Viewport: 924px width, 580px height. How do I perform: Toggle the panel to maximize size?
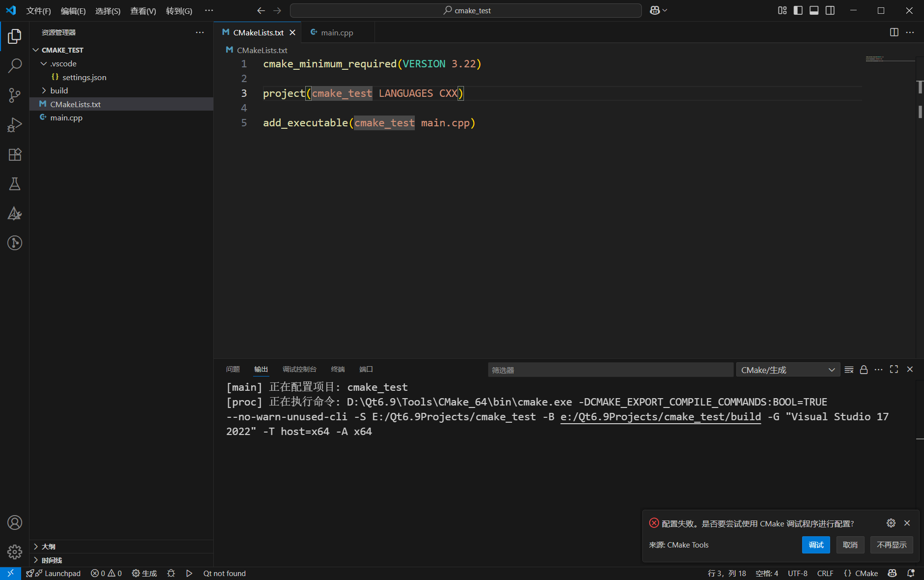pyautogui.click(x=894, y=370)
